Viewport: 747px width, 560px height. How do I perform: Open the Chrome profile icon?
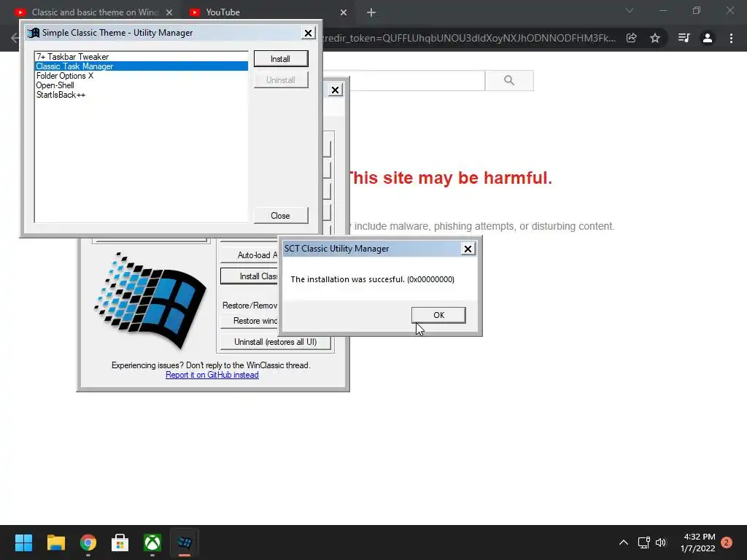click(x=708, y=38)
